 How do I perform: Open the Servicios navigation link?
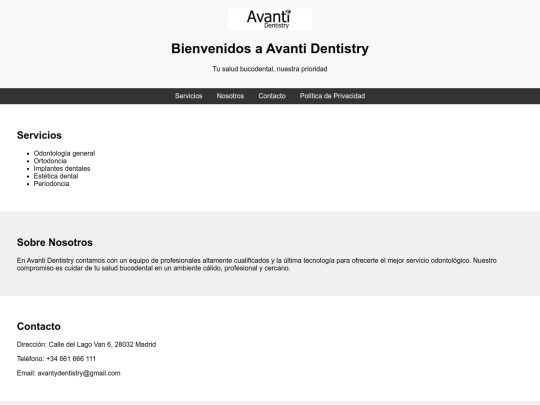tap(188, 96)
